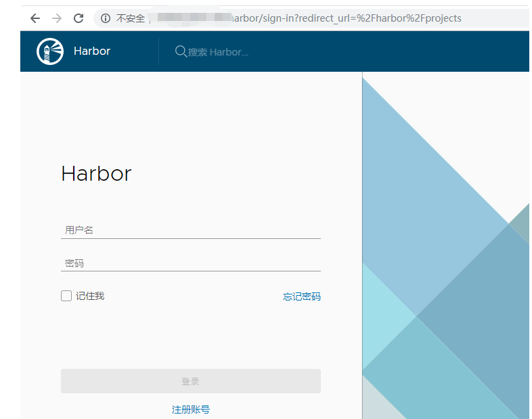Image resolution: width=532 pixels, height=419 pixels.
Task: Click the 登录 login button
Action: 191,381
